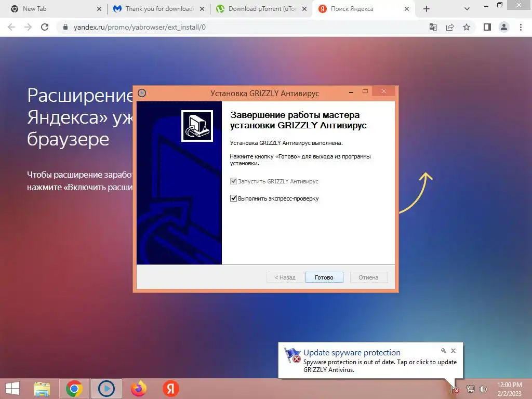Open the volume speaker tray icon
This screenshot has width=532, height=399.
[483, 389]
